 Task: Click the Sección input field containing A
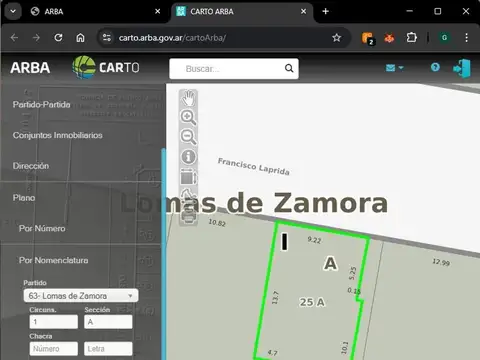click(x=108, y=322)
